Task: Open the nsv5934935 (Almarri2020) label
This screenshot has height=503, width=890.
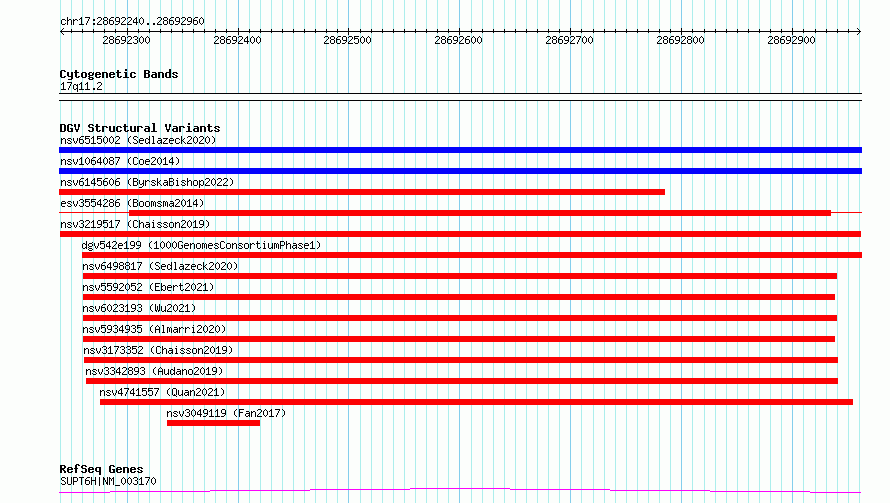Action: [x=154, y=329]
